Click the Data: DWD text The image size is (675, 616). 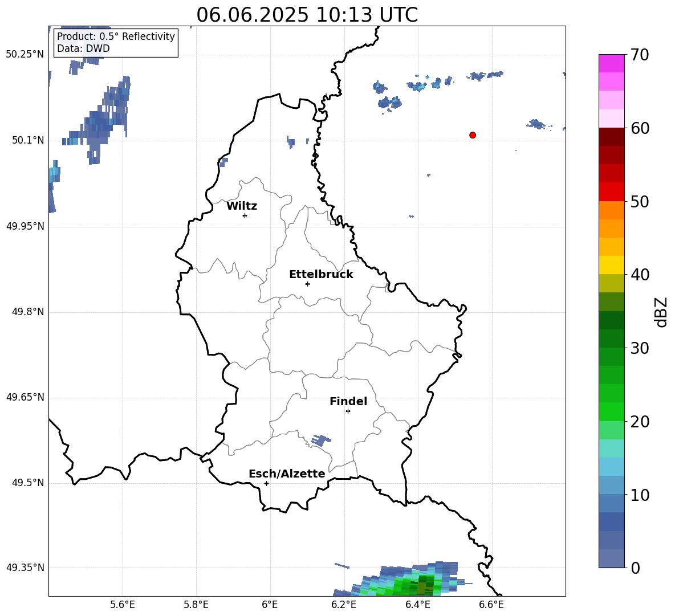83,48
